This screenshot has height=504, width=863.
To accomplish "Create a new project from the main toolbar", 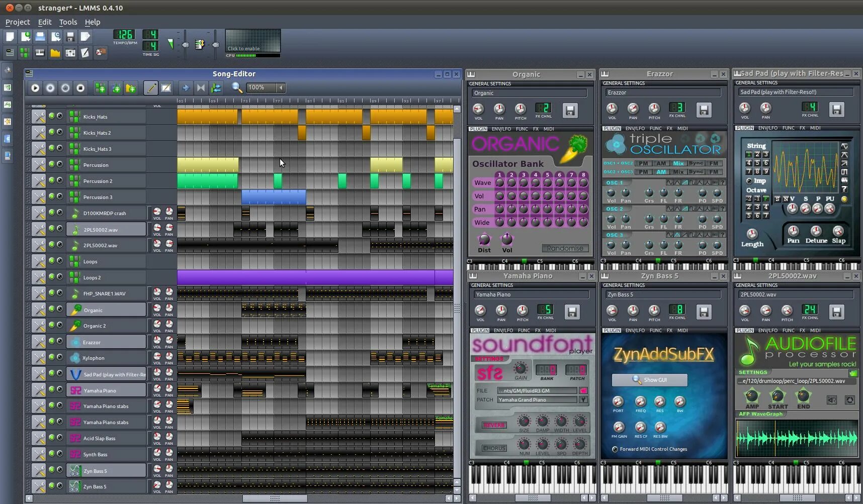I will pos(10,37).
